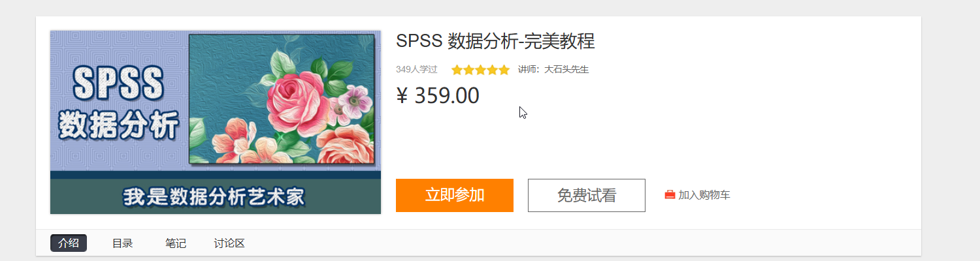Click the ¥ 359.00 price label
Viewport: 980px width, 261px height.
(x=438, y=95)
